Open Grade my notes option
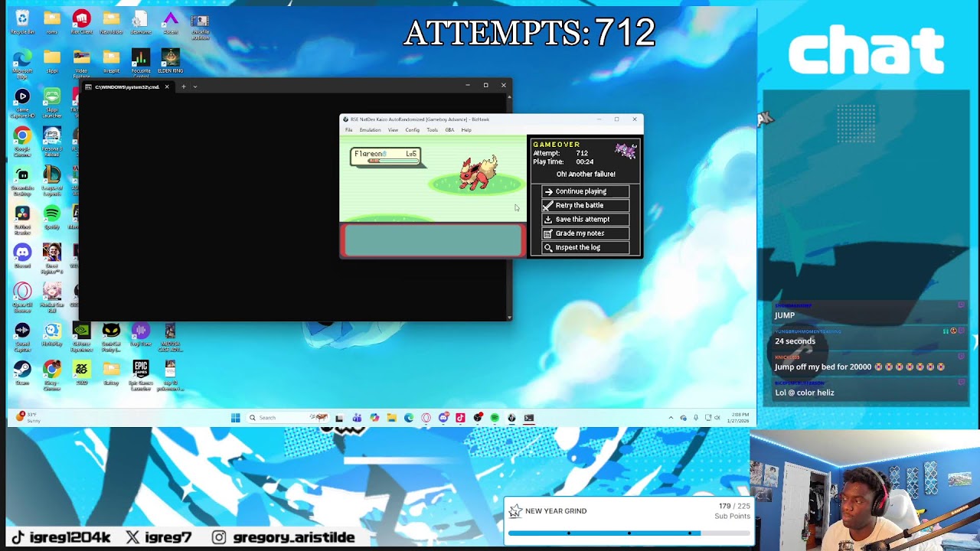 point(586,233)
